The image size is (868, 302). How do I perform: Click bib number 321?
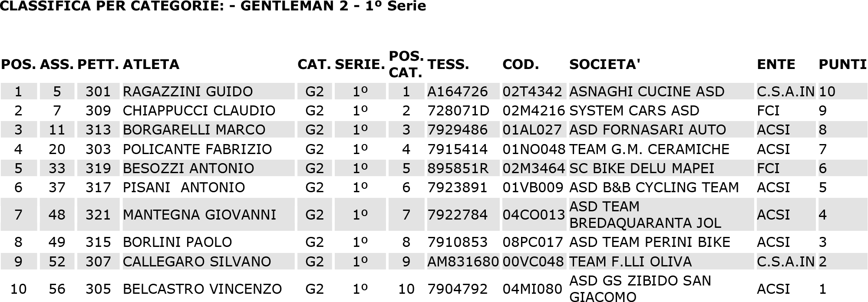tap(98, 215)
